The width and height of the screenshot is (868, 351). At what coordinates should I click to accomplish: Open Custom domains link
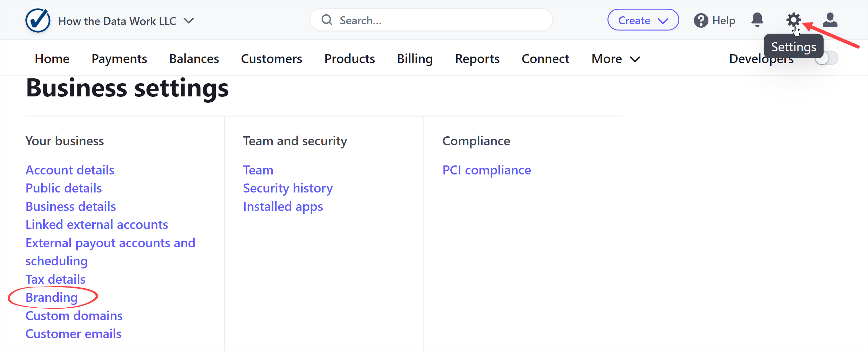[x=74, y=316]
